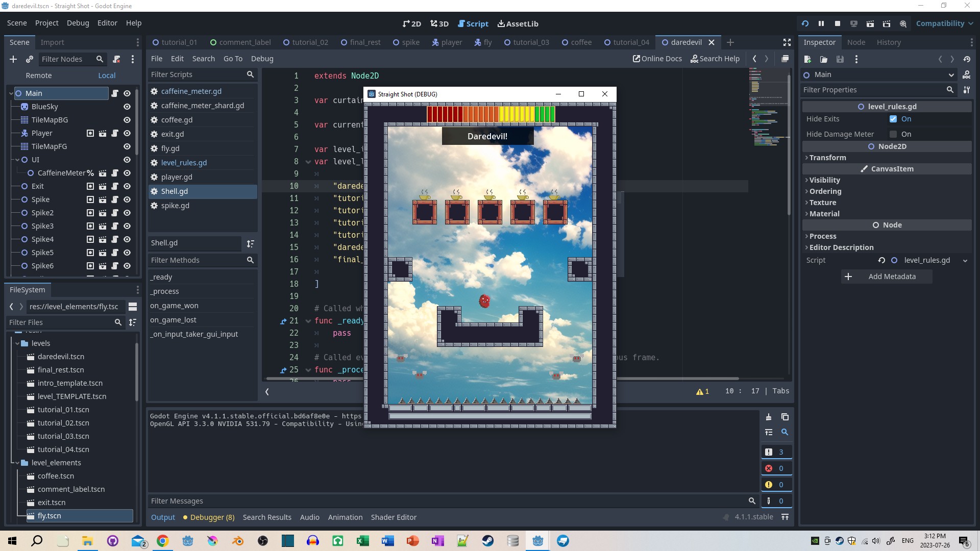Open Search Help in the script editor
This screenshot has height=551, width=980.
pos(715,59)
